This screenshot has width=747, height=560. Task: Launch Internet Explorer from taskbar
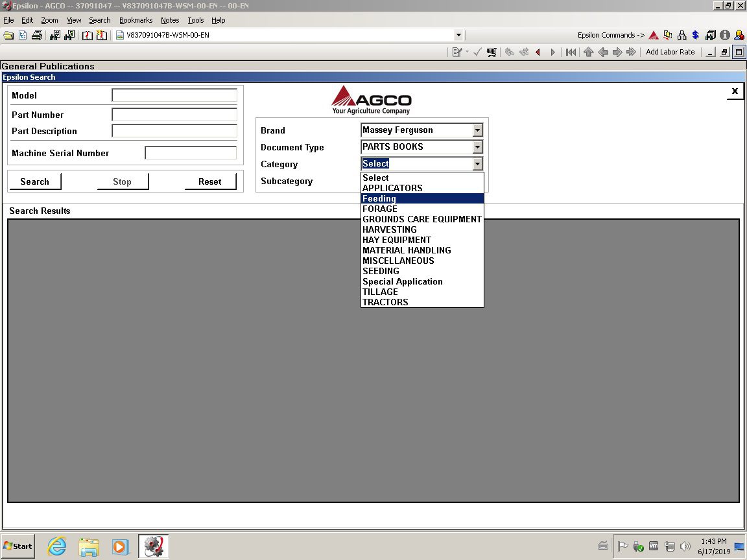[x=56, y=546]
